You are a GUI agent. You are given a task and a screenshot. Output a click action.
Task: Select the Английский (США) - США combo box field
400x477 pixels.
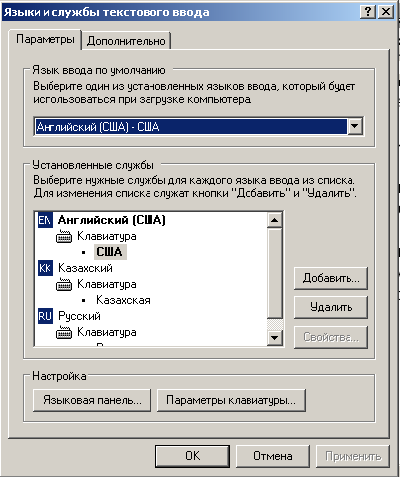(x=199, y=127)
